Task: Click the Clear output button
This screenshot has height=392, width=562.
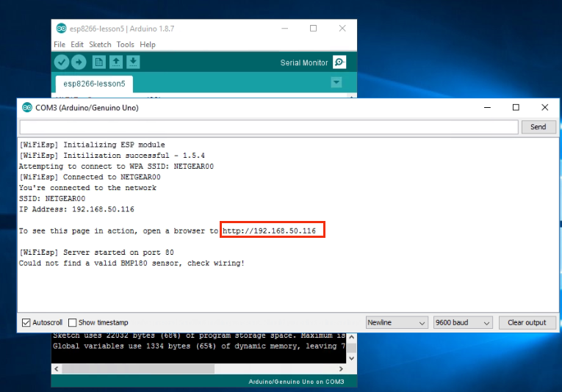Action: pos(527,322)
